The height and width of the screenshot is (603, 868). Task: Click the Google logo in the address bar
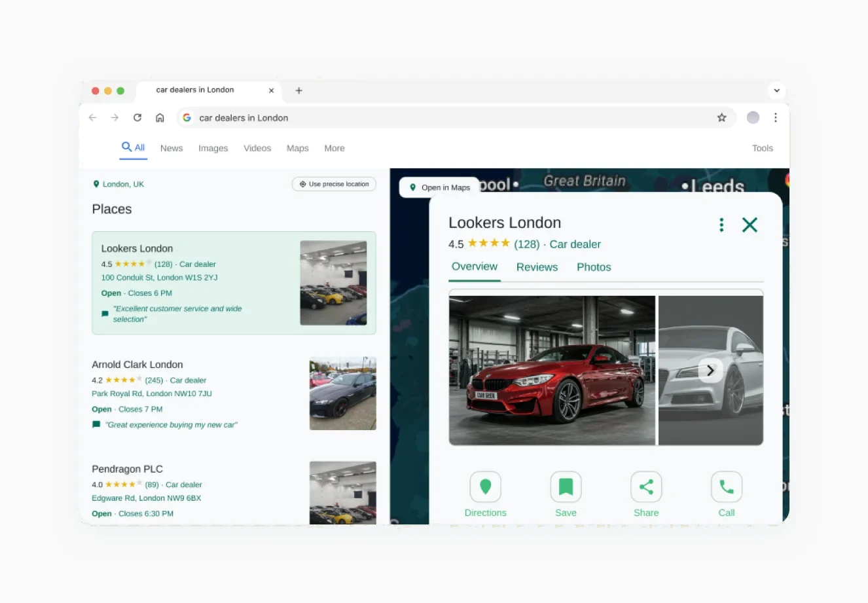point(187,118)
